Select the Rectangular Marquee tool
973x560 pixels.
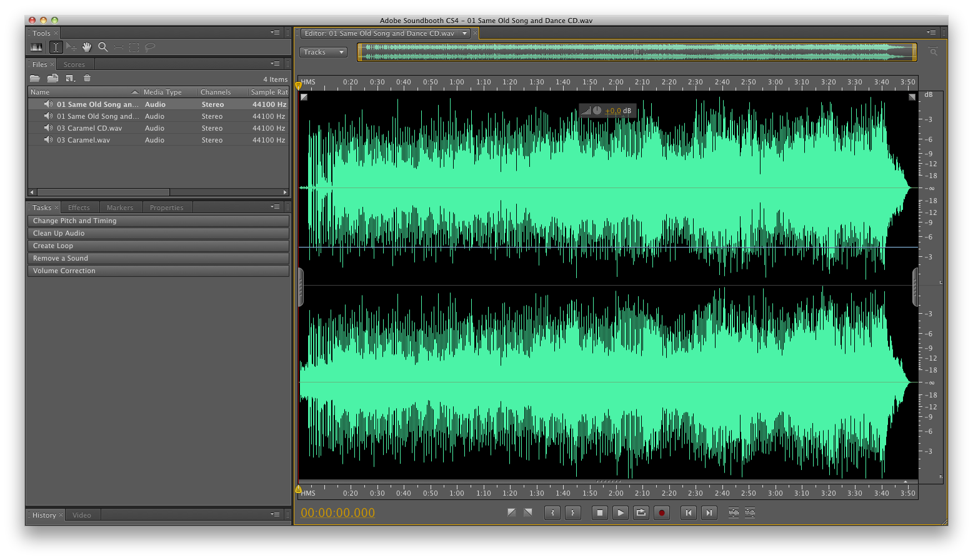click(134, 47)
